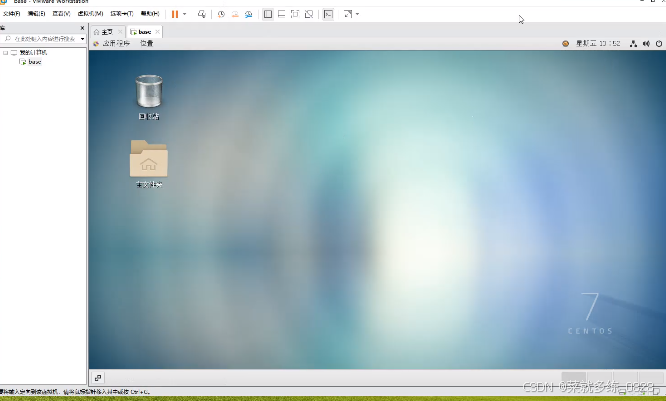Viewport: 666px width, 401px height.
Task: Toggle the library sidebar view icon
Action: click(x=268, y=14)
